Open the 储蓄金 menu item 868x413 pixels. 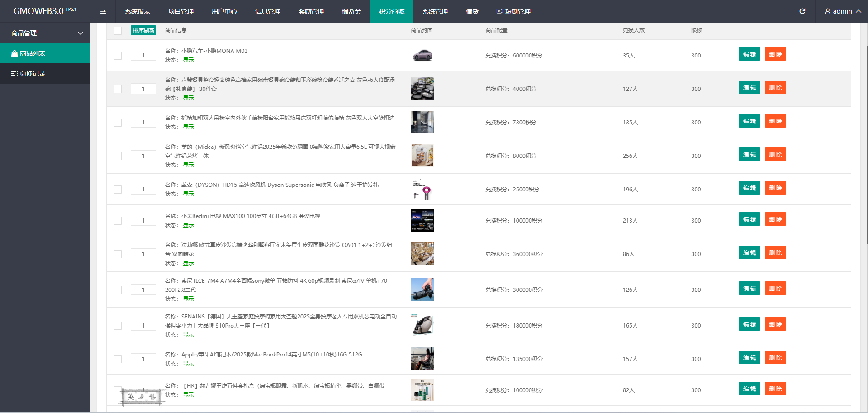click(351, 11)
